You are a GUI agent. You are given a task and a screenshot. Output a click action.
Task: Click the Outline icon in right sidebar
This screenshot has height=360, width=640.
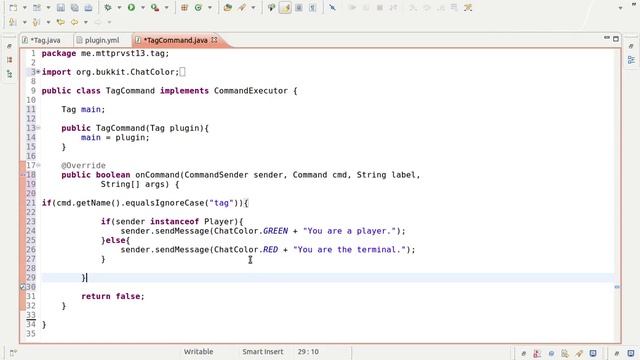point(631,60)
